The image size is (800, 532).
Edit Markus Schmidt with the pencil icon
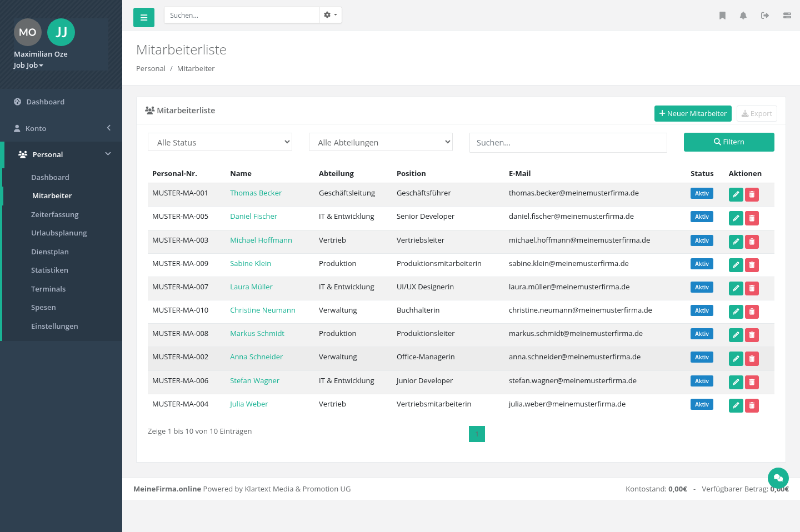(x=736, y=335)
